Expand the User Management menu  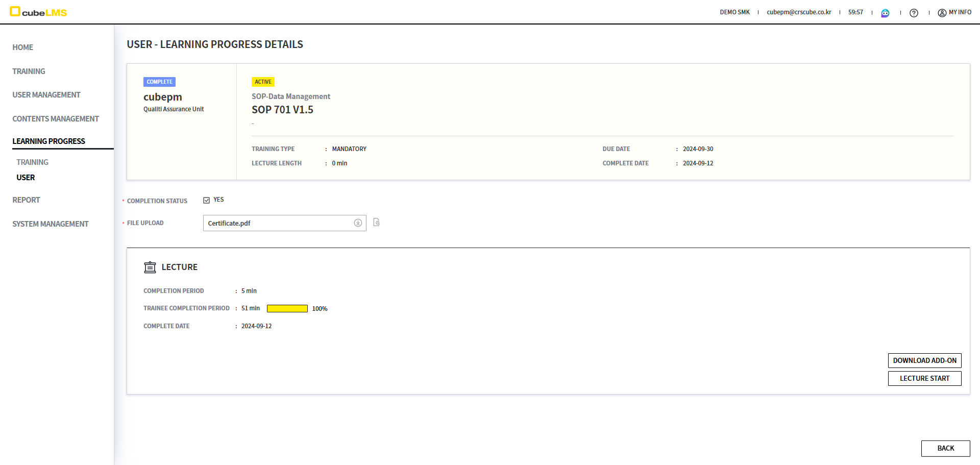[x=46, y=95]
